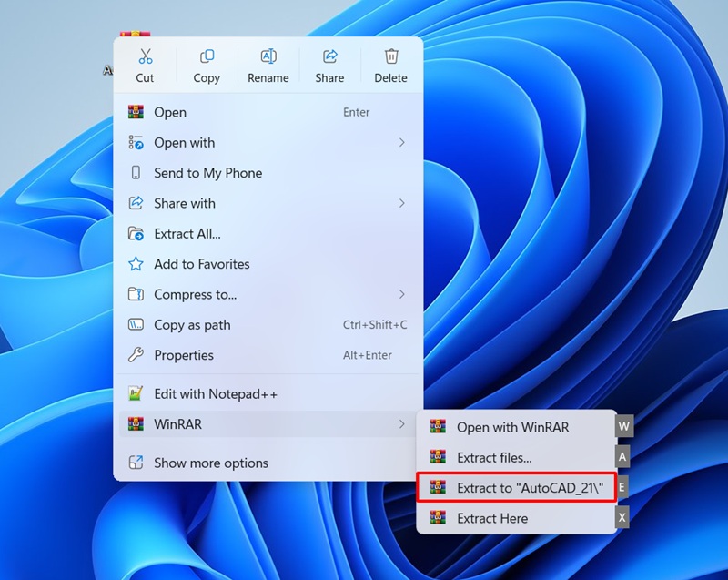Image resolution: width=728 pixels, height=580 pixels.
Task: Click the wrench icon beside Properties
Action: [x=136, y=355]
